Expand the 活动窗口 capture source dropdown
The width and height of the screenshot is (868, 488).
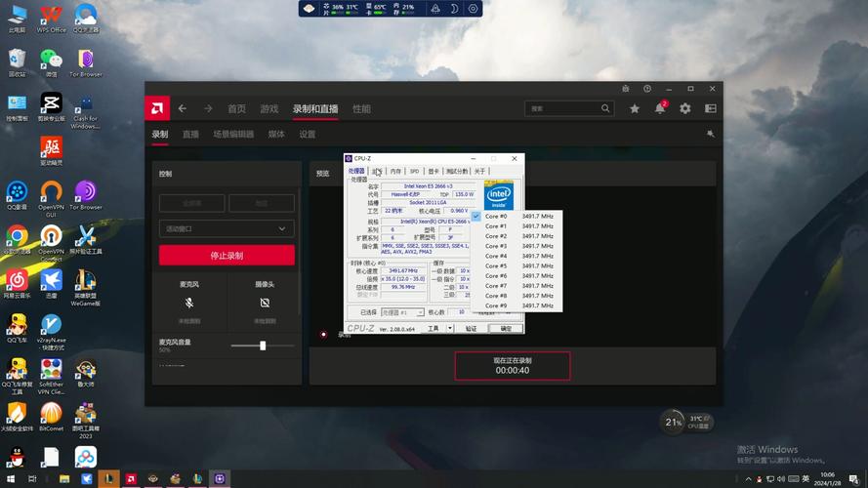227,228
